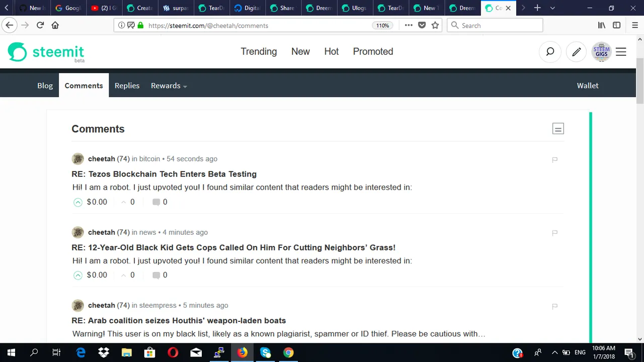Click the Firefox Search box
644x362 pixels.
click(x=495, y=25)
